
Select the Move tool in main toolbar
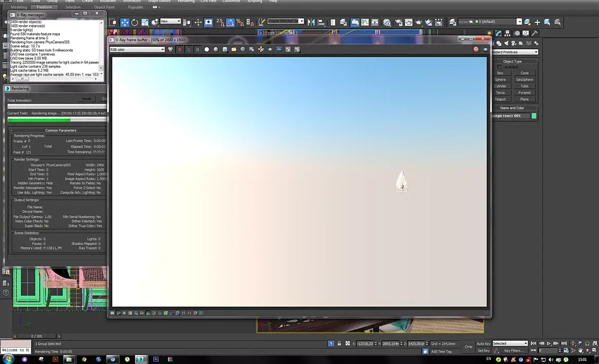click(124, 22)
